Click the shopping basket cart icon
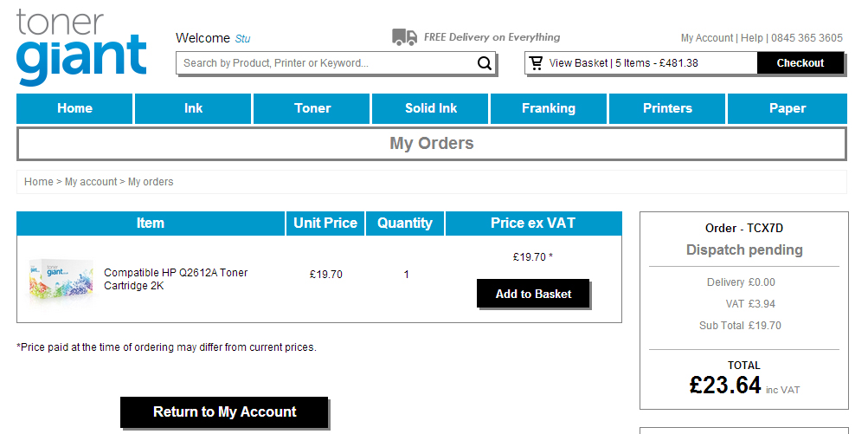 pos(536,63)
